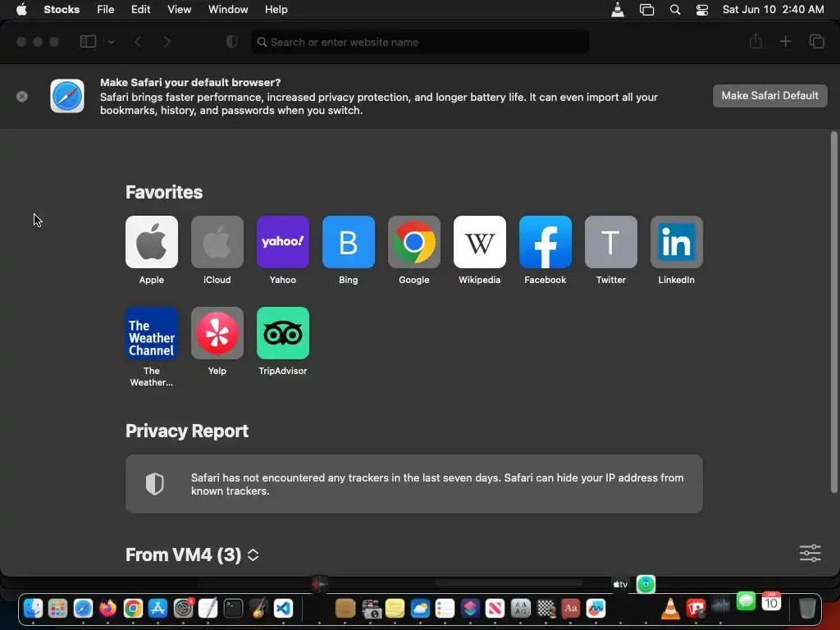The height and width of the screenshot is (630, 840).
Task: Click the Make Safari Default button
Action: (x=769, y=96)
